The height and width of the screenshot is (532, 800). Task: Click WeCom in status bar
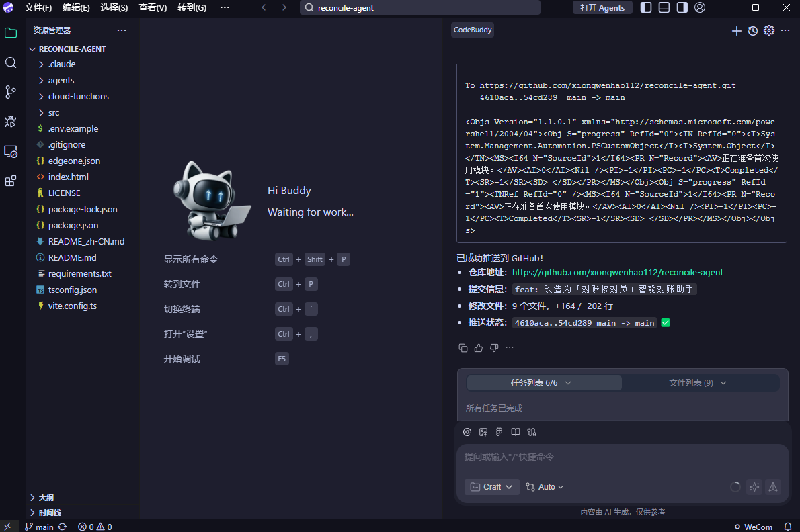[x=754, y=527]
